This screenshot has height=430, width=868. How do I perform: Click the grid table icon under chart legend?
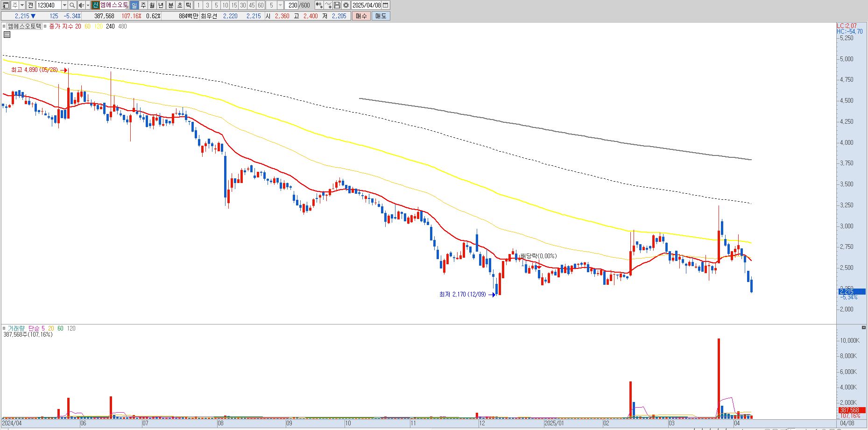[7, 35]
